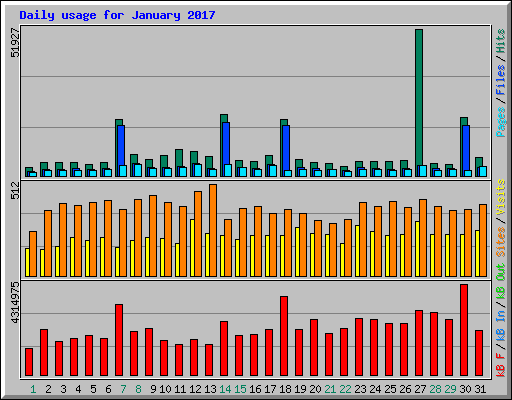Click the blue Files bar for day 18
512x400 pixels.
click(x=286, y=148)
